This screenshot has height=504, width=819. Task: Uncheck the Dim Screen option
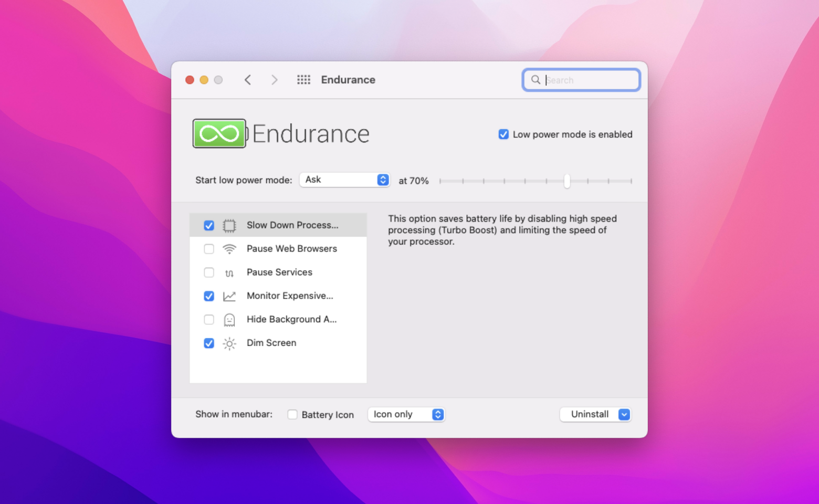point(209,343)
